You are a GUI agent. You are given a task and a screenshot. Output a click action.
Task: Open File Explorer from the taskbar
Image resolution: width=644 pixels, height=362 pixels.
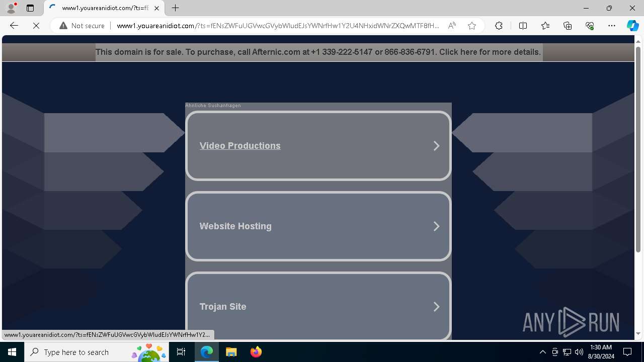231,352
